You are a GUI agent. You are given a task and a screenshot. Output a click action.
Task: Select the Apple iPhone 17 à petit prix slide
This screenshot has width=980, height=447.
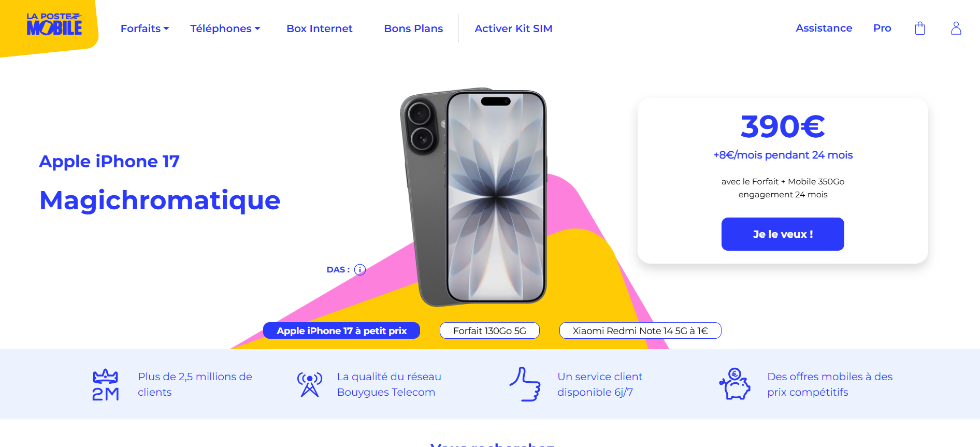tap(341, 330)
